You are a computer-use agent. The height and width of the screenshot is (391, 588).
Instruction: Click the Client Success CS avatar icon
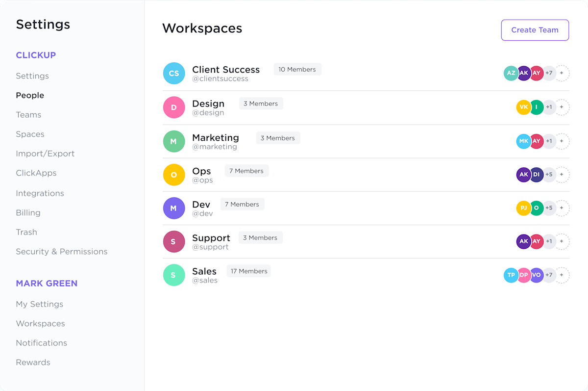(x=174, y=73)
